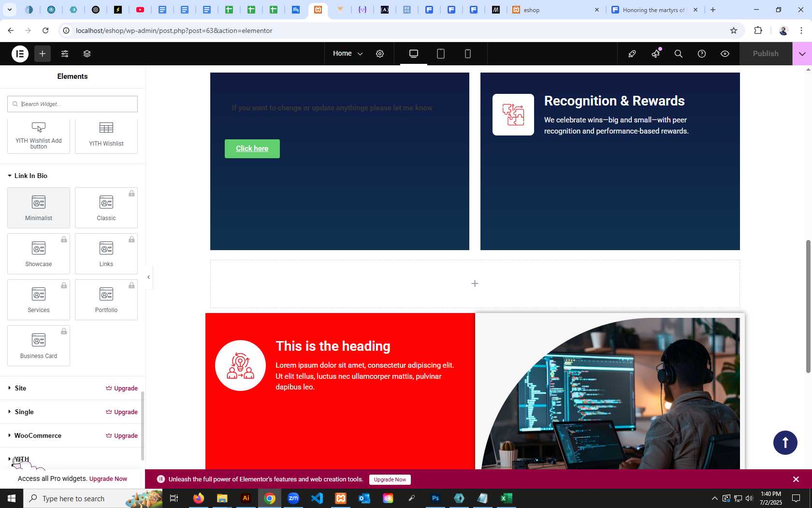The image size is (812, 508).
Task: Select the Recognition & Rewards heading
Action: tap(614, 101)
